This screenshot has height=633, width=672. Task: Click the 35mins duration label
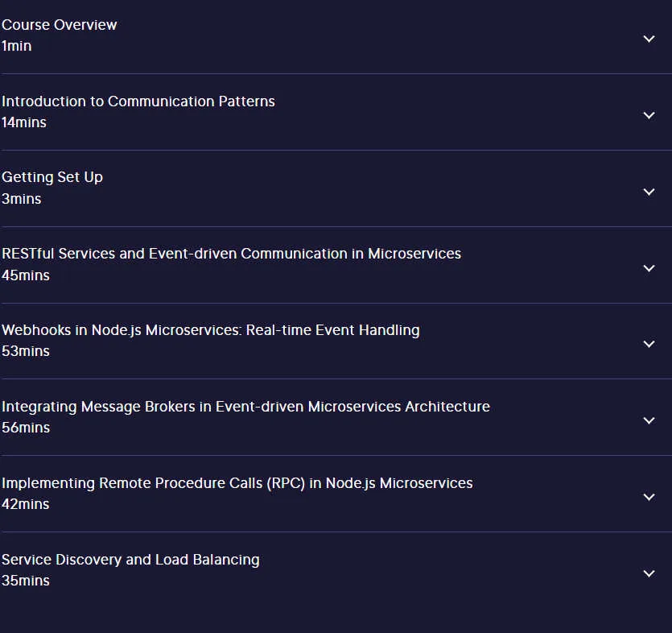[x=25, y=581]
